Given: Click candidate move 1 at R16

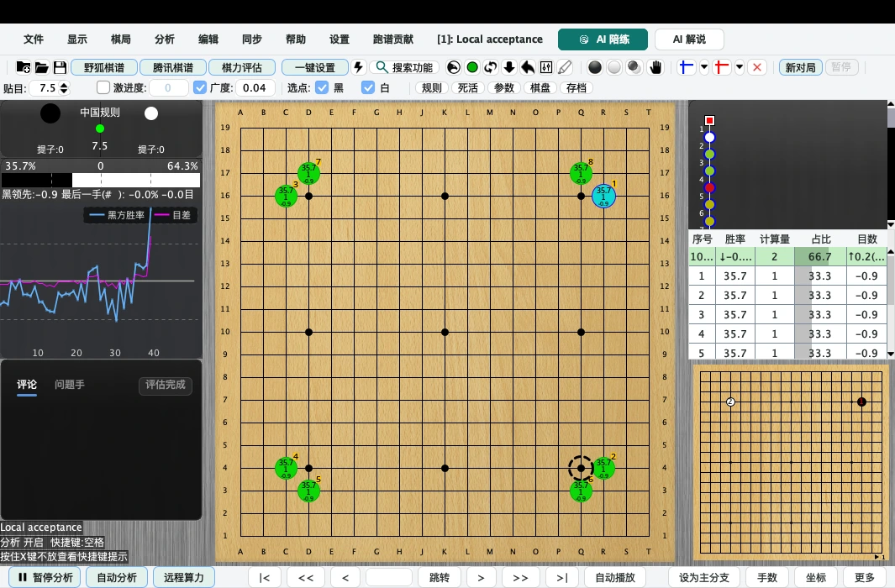Looking at the screenshot, I should click(603, 196).
